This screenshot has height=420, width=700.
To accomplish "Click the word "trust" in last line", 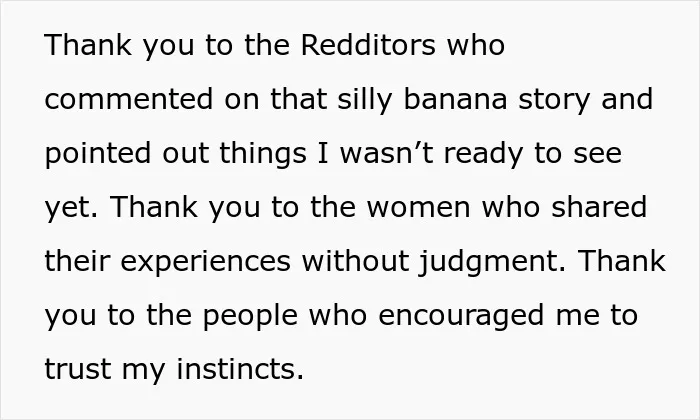I will click(x=78, y=370).
